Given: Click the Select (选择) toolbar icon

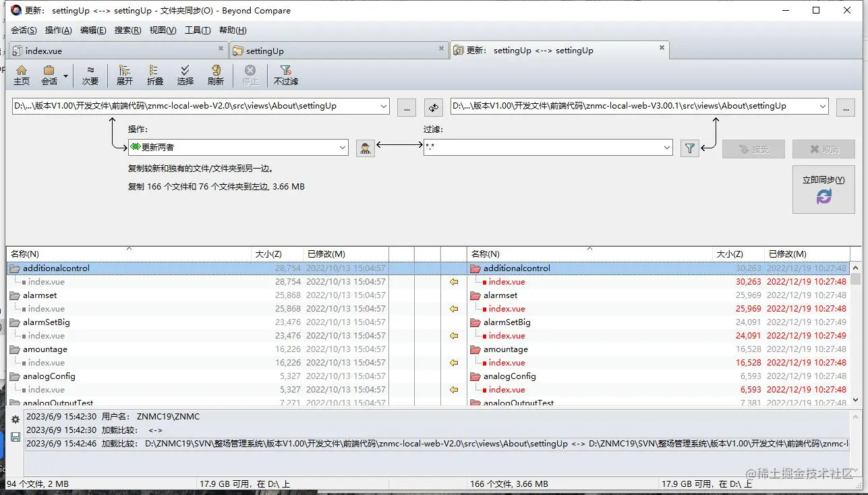Looking at the screenshot, I should click(x=185, y=75).
